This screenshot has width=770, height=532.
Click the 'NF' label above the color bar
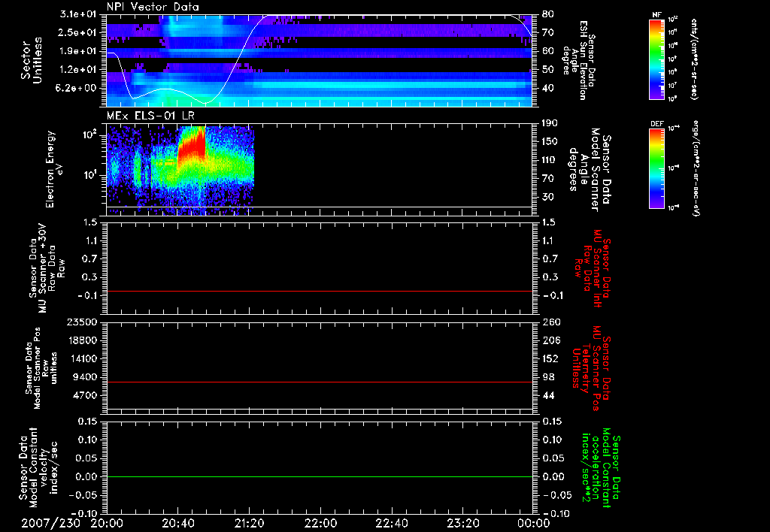pyautogui.click(x=657, y=15)
